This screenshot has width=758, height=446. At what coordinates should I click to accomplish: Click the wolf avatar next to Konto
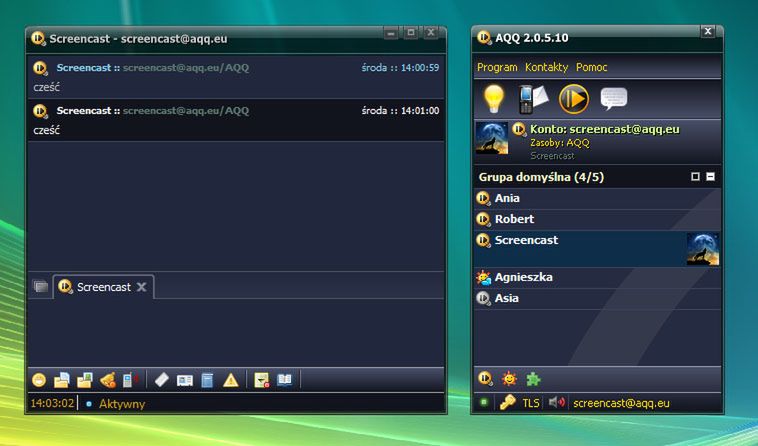pyautogui.click(x=492, y=138)
